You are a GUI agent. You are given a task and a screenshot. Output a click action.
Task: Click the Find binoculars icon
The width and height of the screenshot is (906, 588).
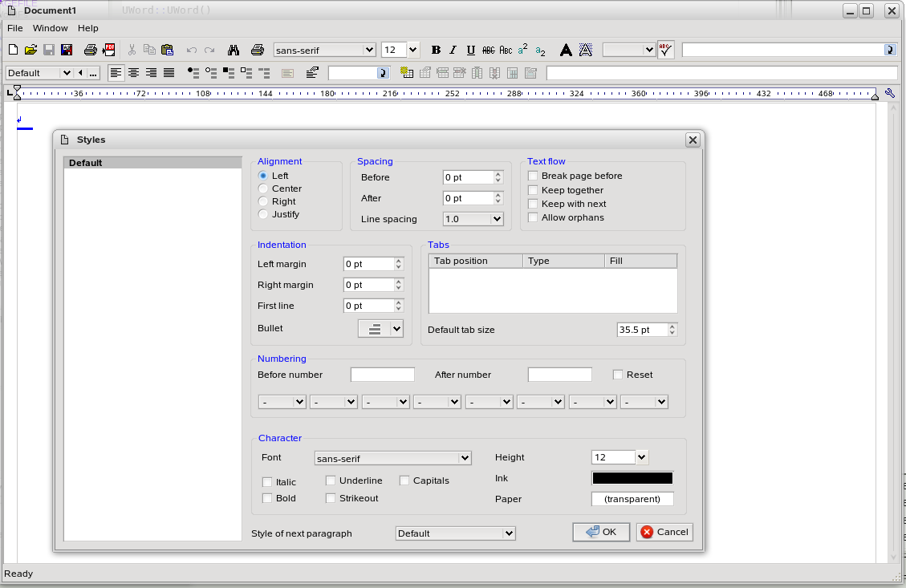pos(234,50)
